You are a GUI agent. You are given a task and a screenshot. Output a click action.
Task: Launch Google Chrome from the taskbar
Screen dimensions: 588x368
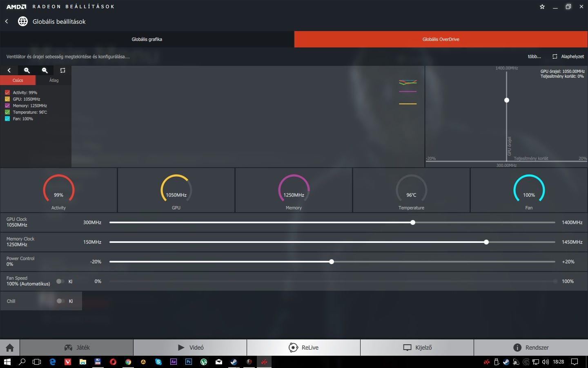coord(128,362)
